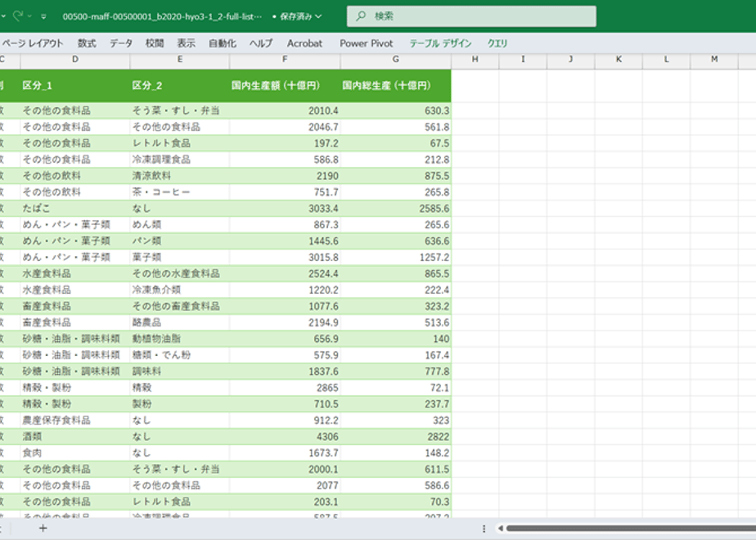Image resolution: width=756 pixels, height=540 pixels.
Task: Click the horizontal scrollbar left arrow
Action: (x=501, y=529)
